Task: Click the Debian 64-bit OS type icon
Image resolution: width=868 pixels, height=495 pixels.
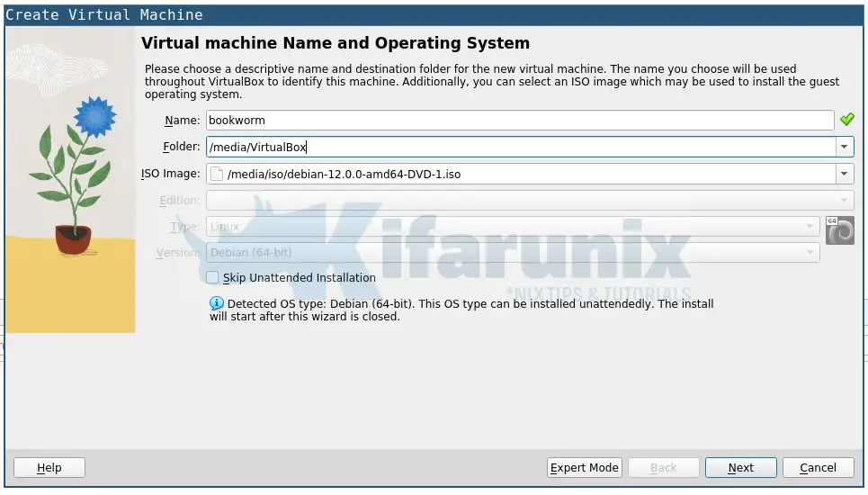Action: point(840,230)
